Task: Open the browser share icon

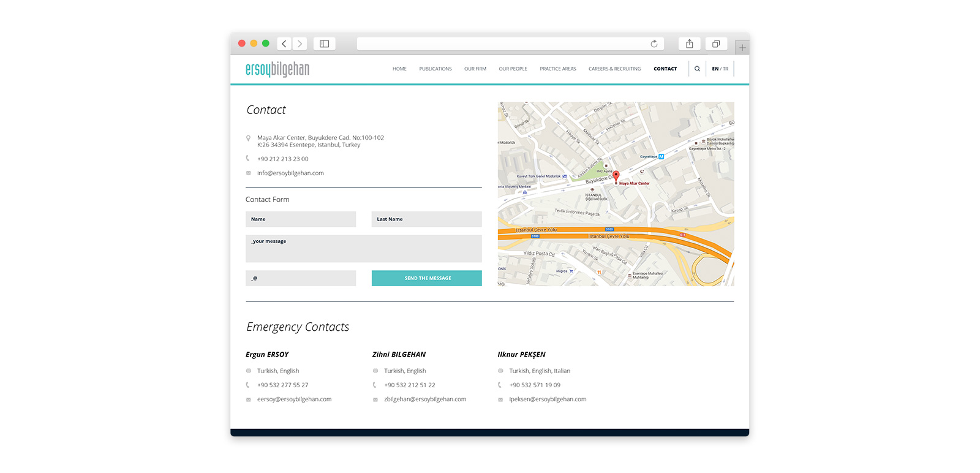Action: pyautogui.click(x=689, y=44)
